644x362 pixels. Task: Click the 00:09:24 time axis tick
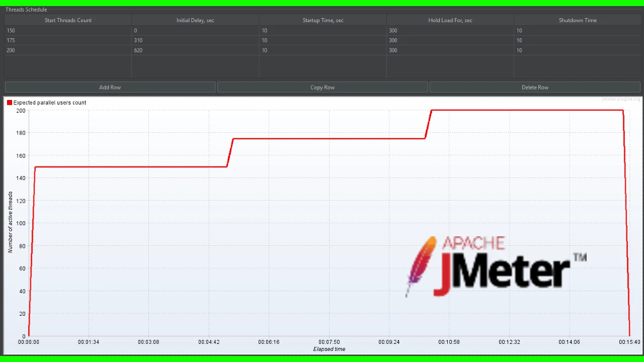(389, 342)
